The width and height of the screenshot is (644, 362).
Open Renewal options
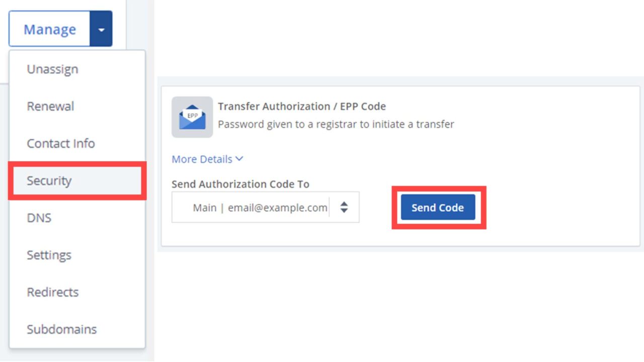[x=50, y=106]
